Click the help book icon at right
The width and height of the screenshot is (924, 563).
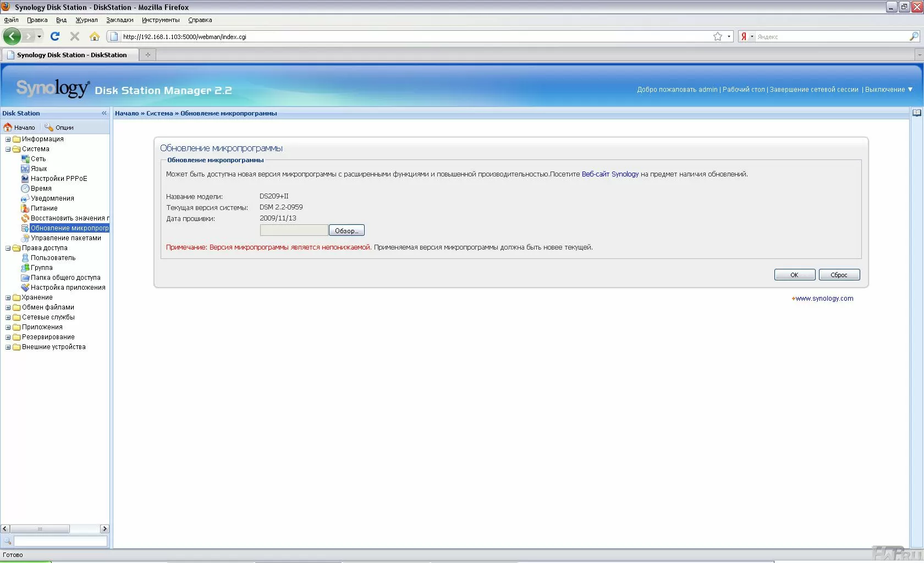(916, 113)
